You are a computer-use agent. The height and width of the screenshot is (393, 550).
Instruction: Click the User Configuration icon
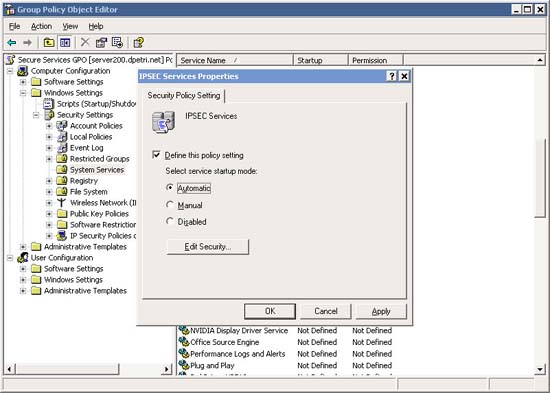(x=23, y=258)
